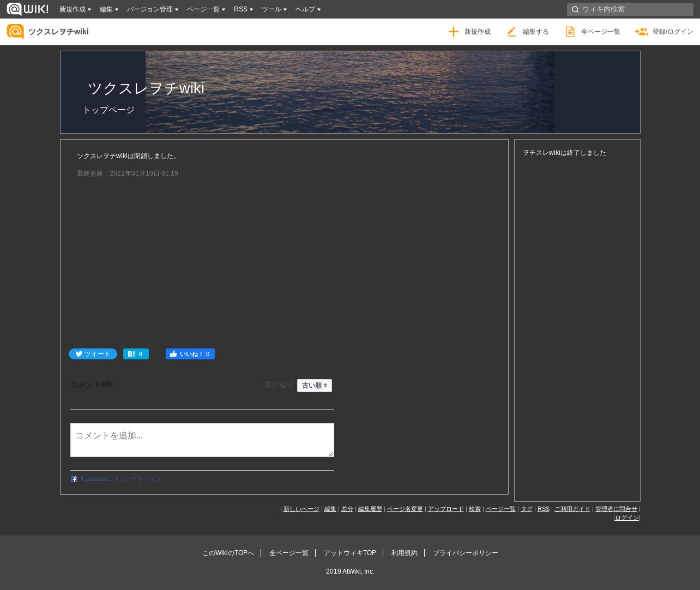The height and width of the screenshot is (590, 700).
Task: Click the タグ footer link
Action: pyautogui.click(x=526, y=509)
